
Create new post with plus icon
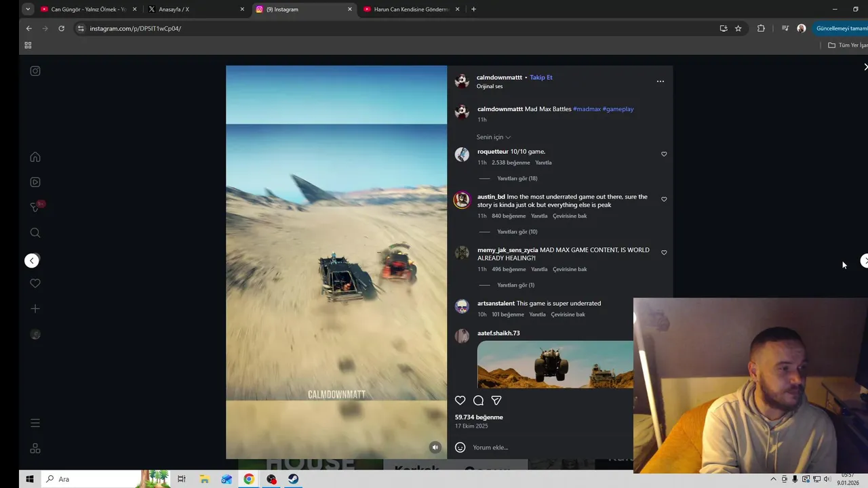pyautogui.click(x=35, y=308)
